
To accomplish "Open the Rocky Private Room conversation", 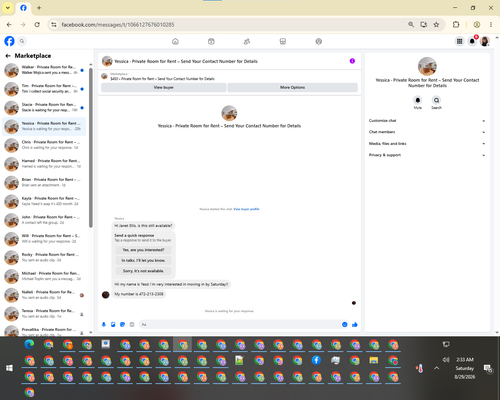I will tap(44, 258).
